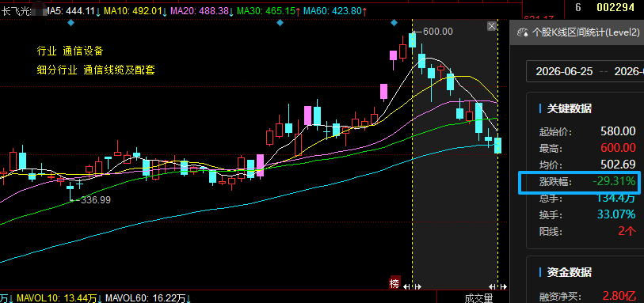This screenshot has width=644, height=303.
Task: Click the 行业 通信设备 industry label
Action: click(70, 51)
